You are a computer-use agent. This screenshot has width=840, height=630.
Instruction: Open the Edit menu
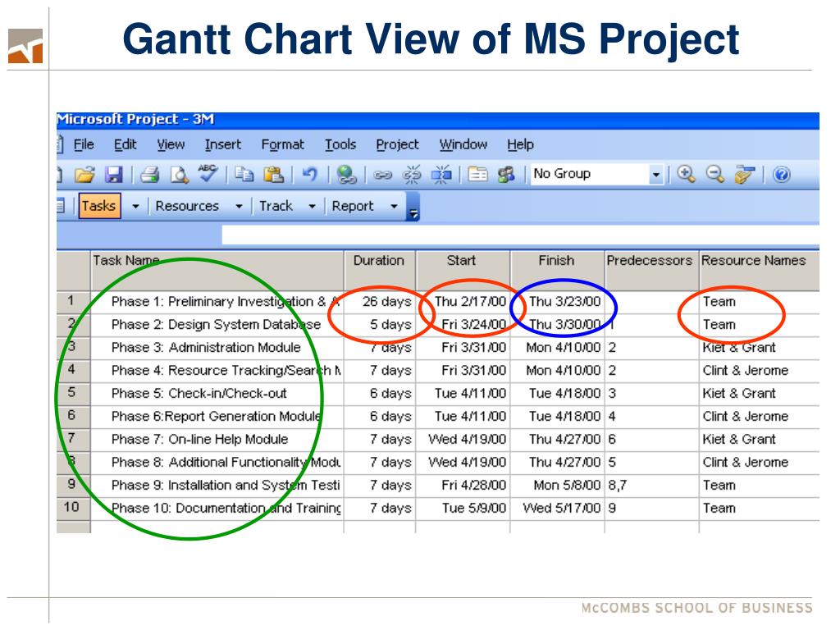coord(125,144)
